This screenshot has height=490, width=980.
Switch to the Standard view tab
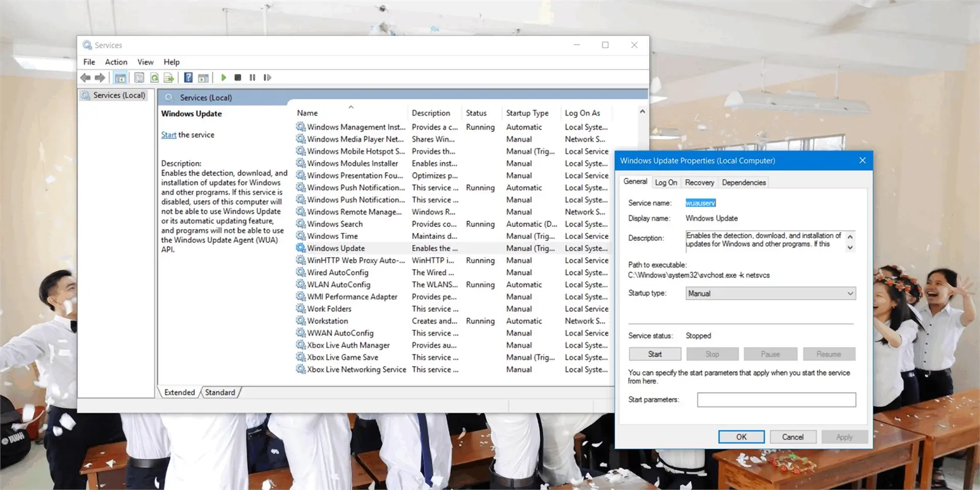(x=220, y=392)
